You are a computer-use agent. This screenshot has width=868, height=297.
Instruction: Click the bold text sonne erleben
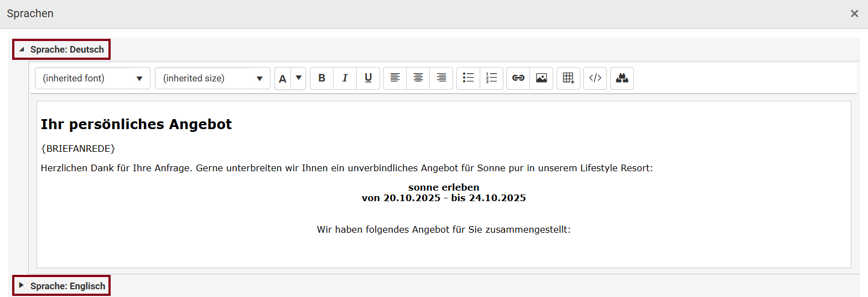pyautogui.click(x=444, y=187)
